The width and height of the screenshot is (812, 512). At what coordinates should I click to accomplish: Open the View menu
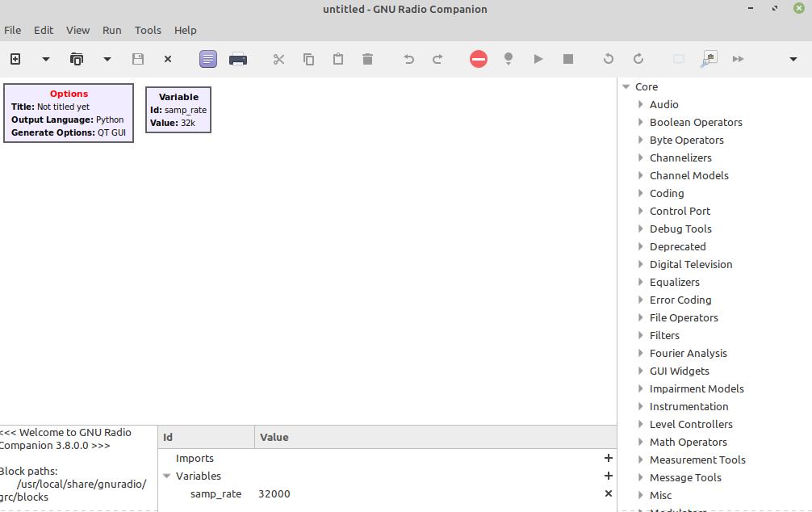(77, 30)
